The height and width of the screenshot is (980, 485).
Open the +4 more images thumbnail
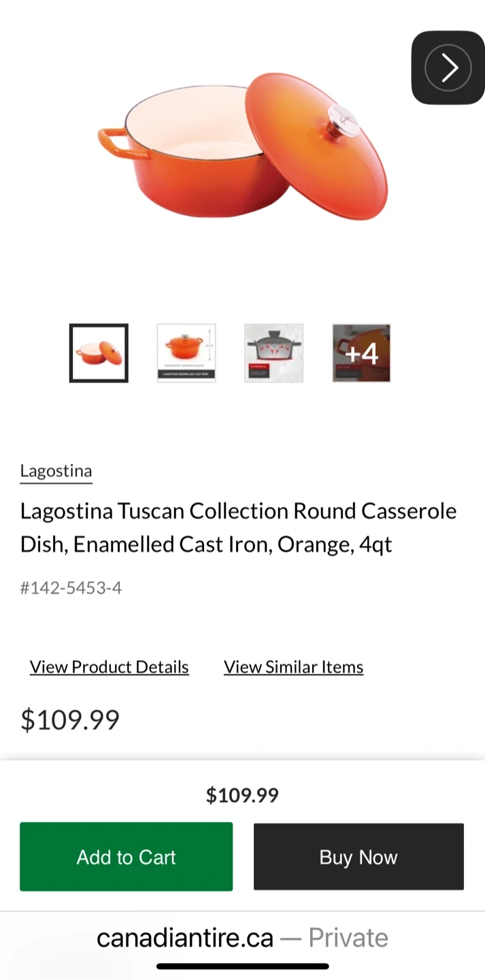361,353
